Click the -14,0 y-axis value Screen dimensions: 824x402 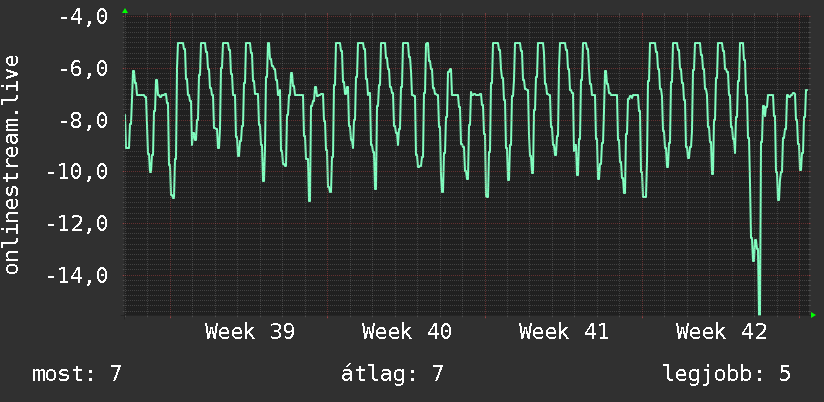(77, 275)
